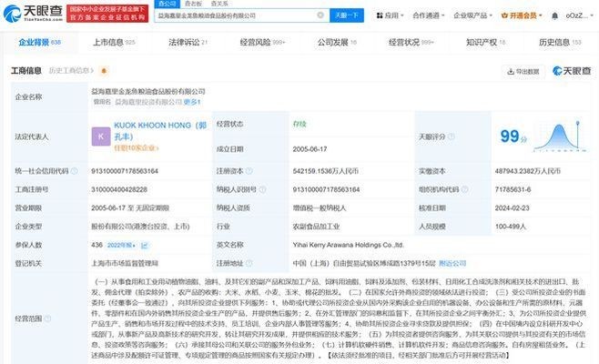Click the legal representative avatar letter K
The width and height of the screenshot is (599, 364).
(101, 136)
